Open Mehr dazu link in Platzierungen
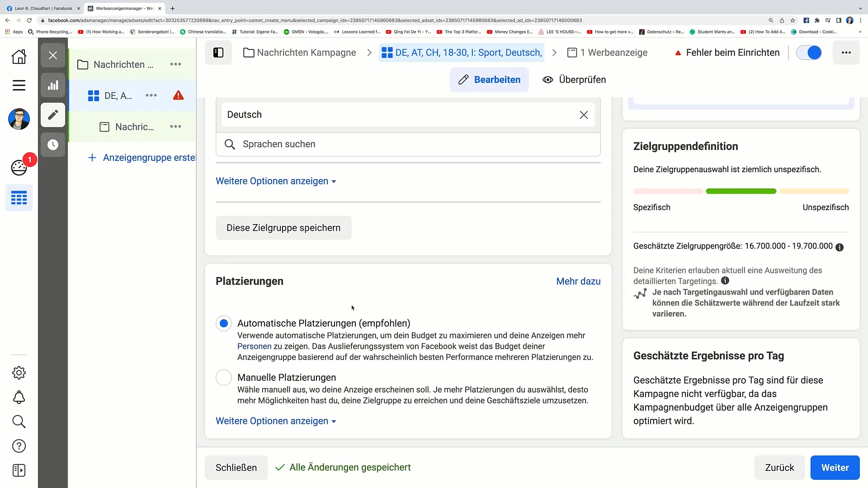 click(578, 282)
